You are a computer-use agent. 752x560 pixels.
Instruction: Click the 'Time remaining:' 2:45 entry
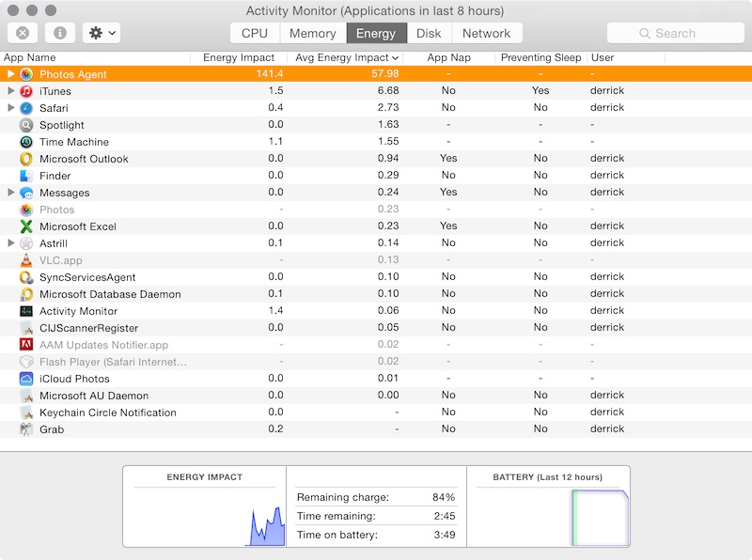[376, 516]
